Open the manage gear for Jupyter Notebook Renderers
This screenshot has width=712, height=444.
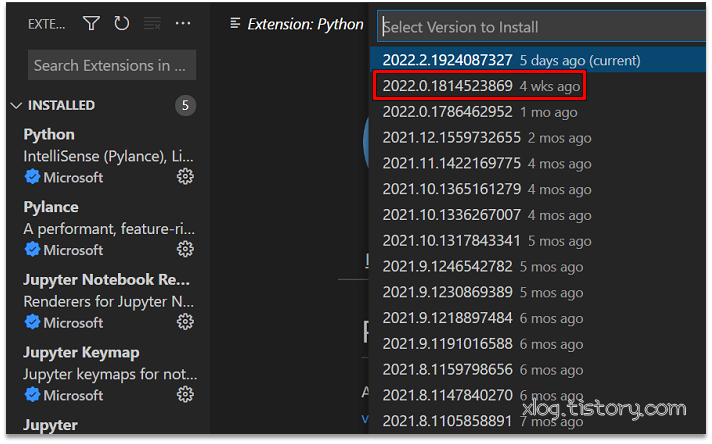[x=185, y=322]
